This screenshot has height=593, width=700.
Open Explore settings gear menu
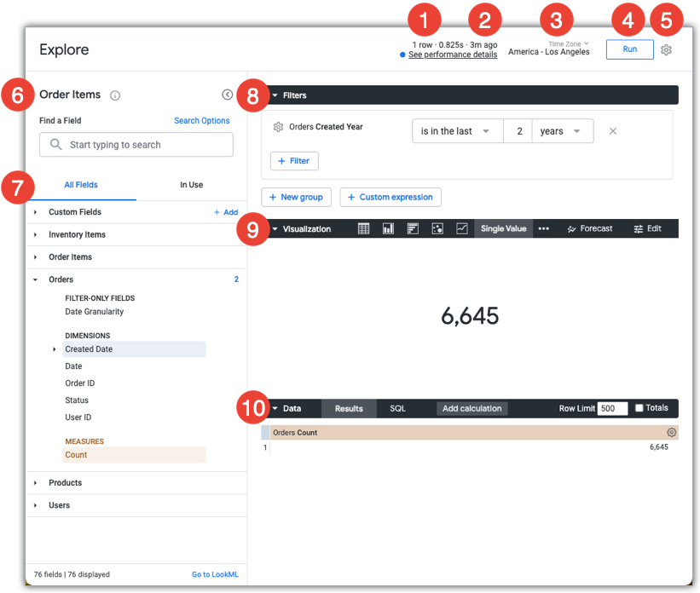[667, 50]
